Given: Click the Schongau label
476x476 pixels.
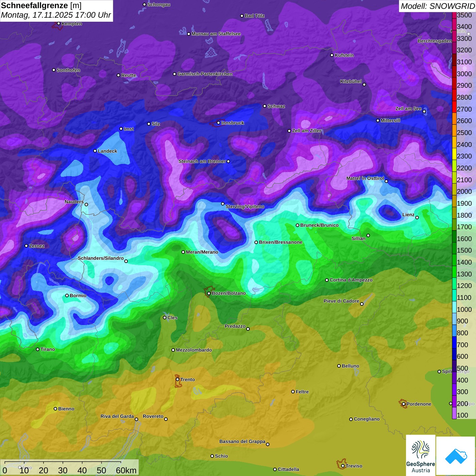Looking at the screenshot, I should tap(159, 4).
